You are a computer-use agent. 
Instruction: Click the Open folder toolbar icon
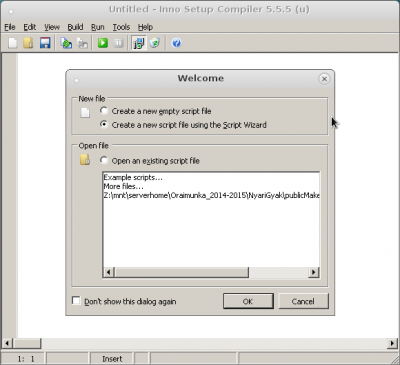[28, 43]
